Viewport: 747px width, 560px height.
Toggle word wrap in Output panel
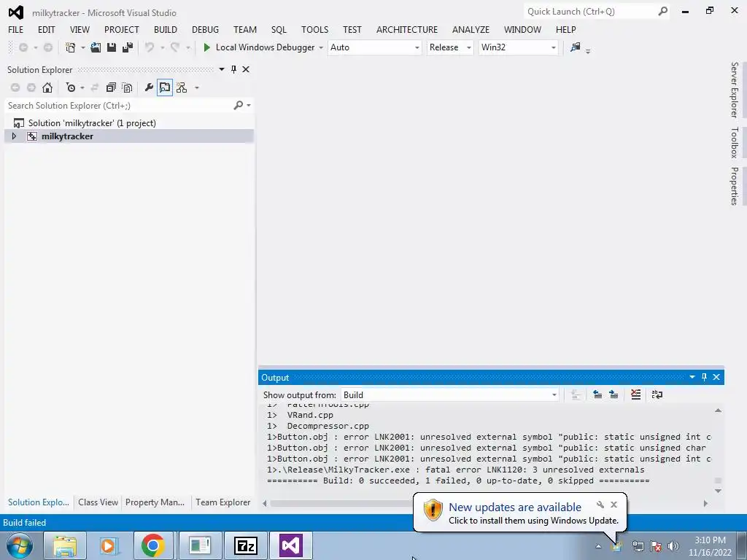click(x=657, y=394)
